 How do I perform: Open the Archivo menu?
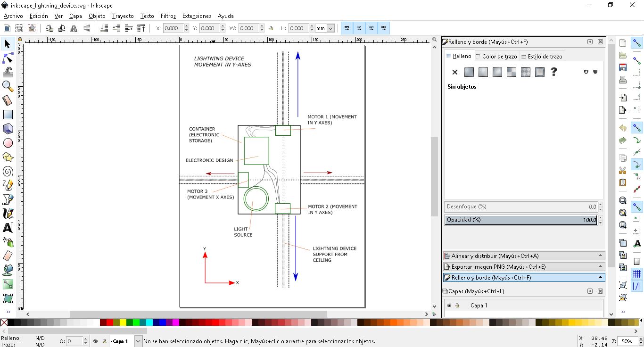coord(13,16)
